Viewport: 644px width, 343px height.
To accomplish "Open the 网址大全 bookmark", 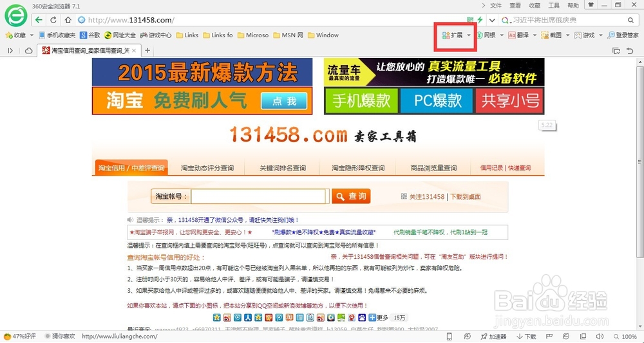I will [x=120, y=35].
